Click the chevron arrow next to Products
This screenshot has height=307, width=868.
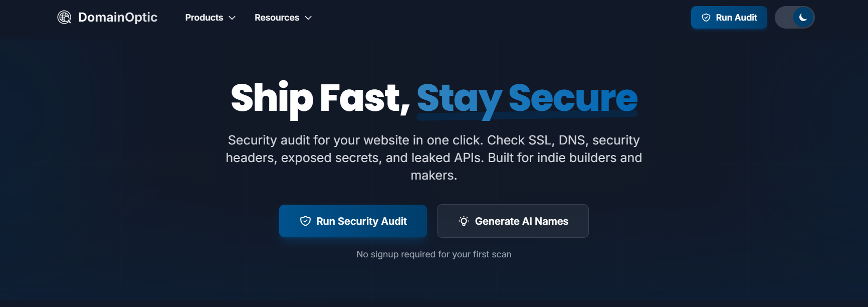232,18
